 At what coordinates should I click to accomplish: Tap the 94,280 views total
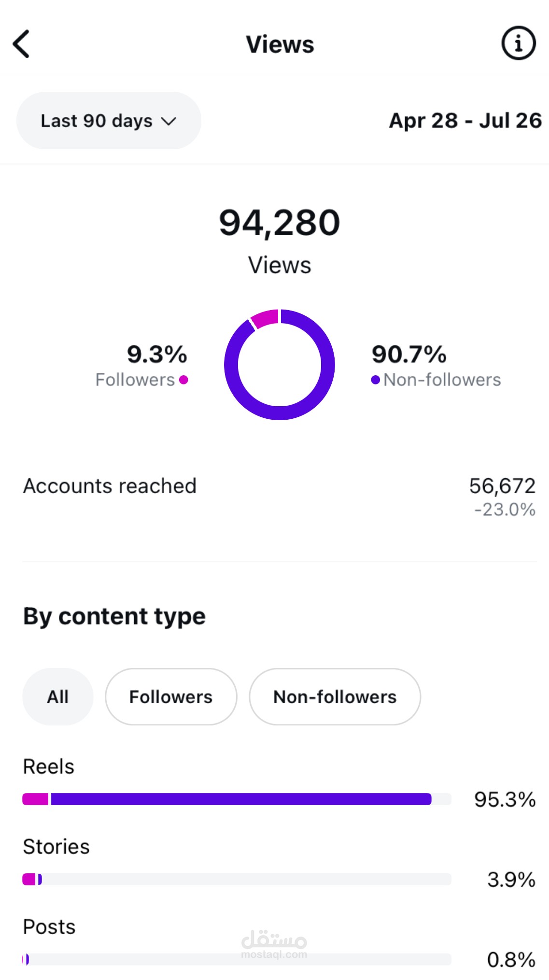point(280,223)
